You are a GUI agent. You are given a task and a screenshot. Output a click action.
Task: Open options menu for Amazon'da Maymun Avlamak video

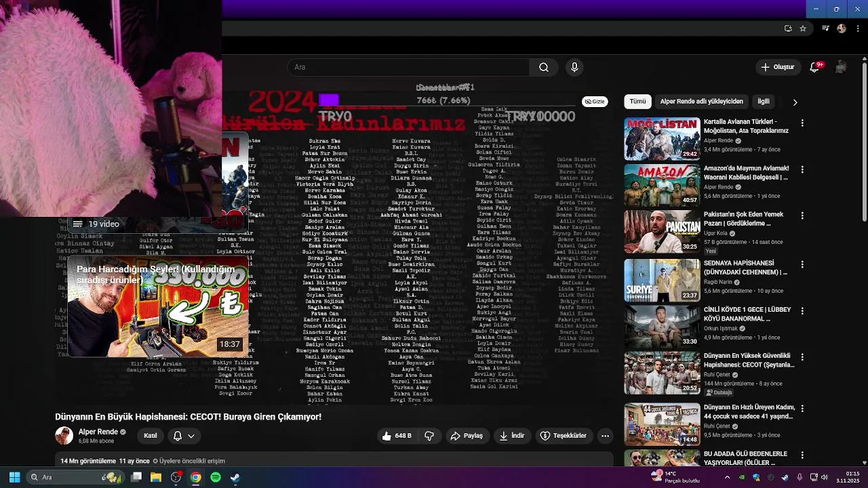point(802,169)
